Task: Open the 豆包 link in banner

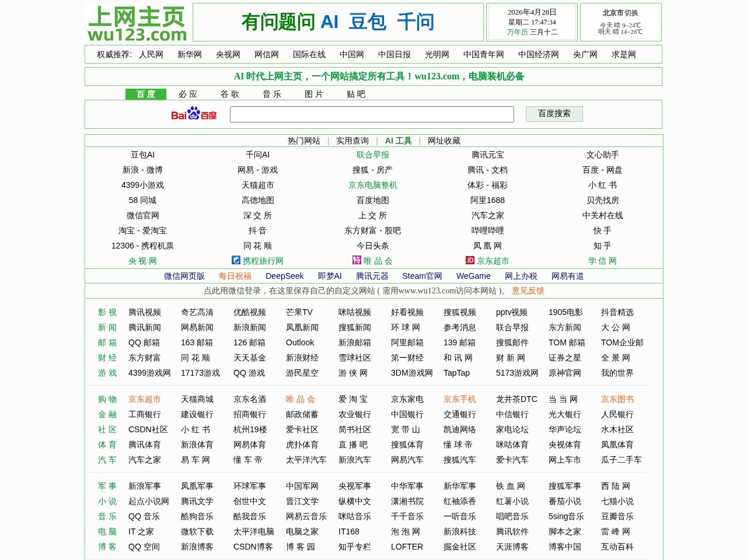Action: [368, 22]
